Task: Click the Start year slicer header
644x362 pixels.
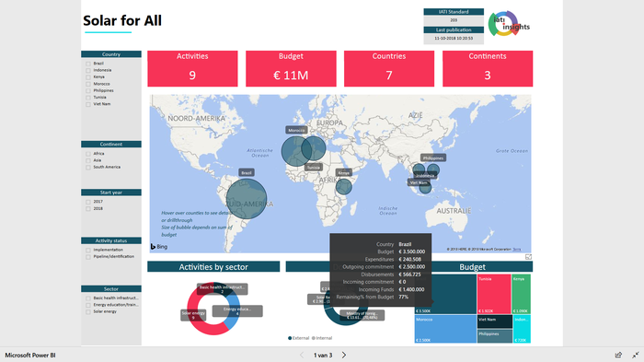Action: click(x=111, y=193)
